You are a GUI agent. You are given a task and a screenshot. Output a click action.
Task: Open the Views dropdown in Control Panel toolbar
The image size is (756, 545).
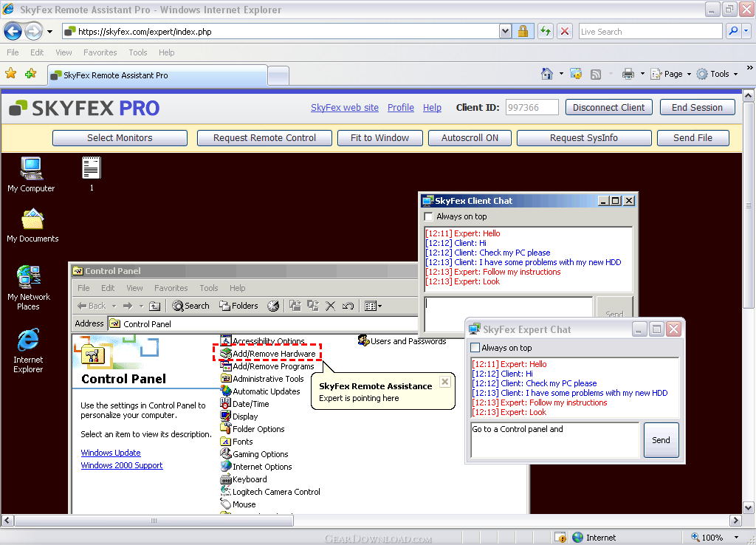373,306
